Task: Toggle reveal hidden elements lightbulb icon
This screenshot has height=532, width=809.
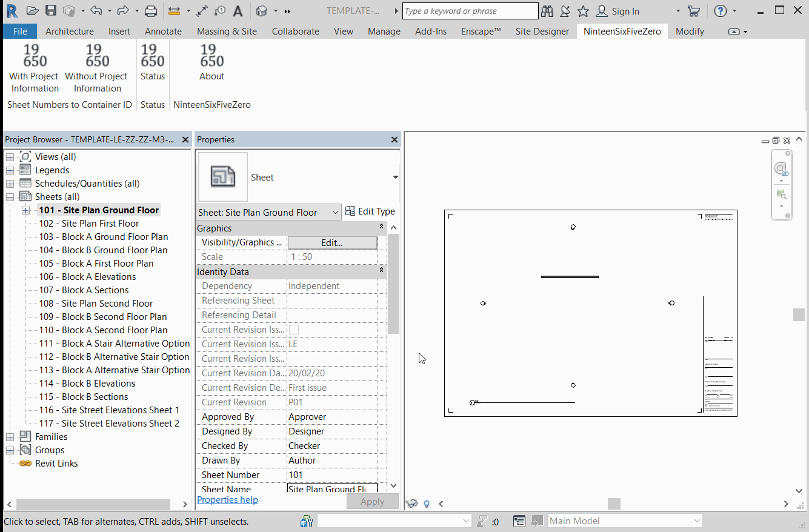Action: tap(427, 504)
